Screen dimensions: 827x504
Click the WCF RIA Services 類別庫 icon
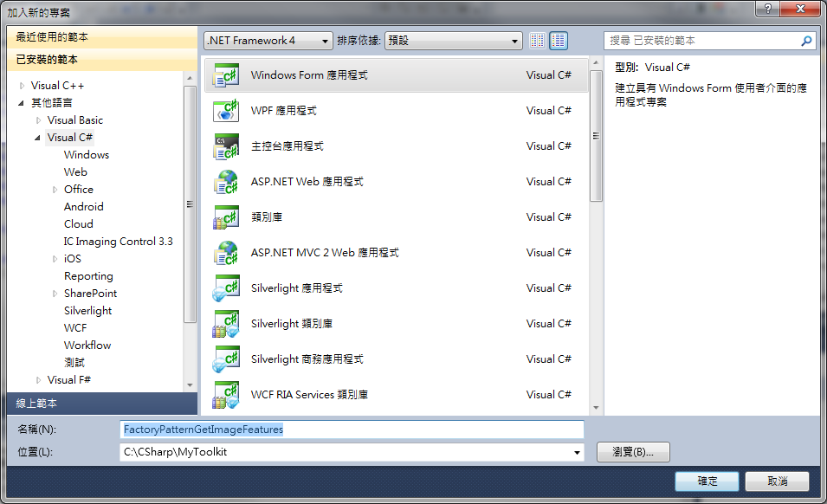click(x=226, y=395)
